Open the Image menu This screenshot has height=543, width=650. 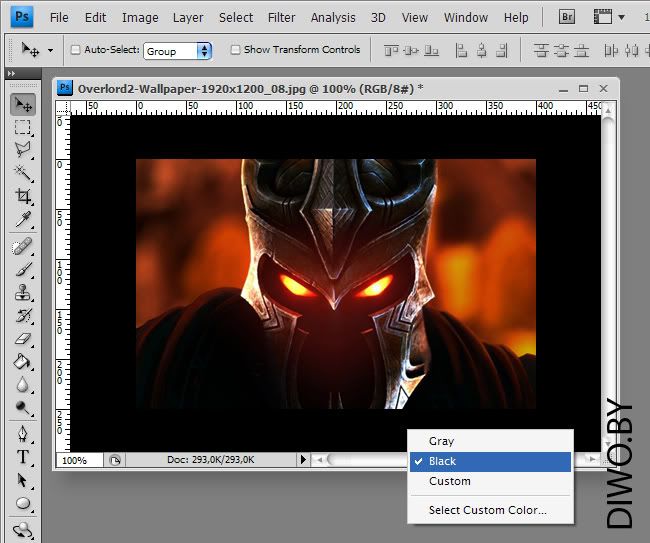[x=140, y=17]
